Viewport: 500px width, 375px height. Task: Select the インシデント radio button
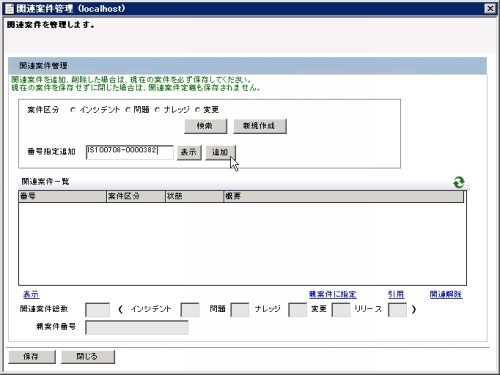click(x=73, y=110)
